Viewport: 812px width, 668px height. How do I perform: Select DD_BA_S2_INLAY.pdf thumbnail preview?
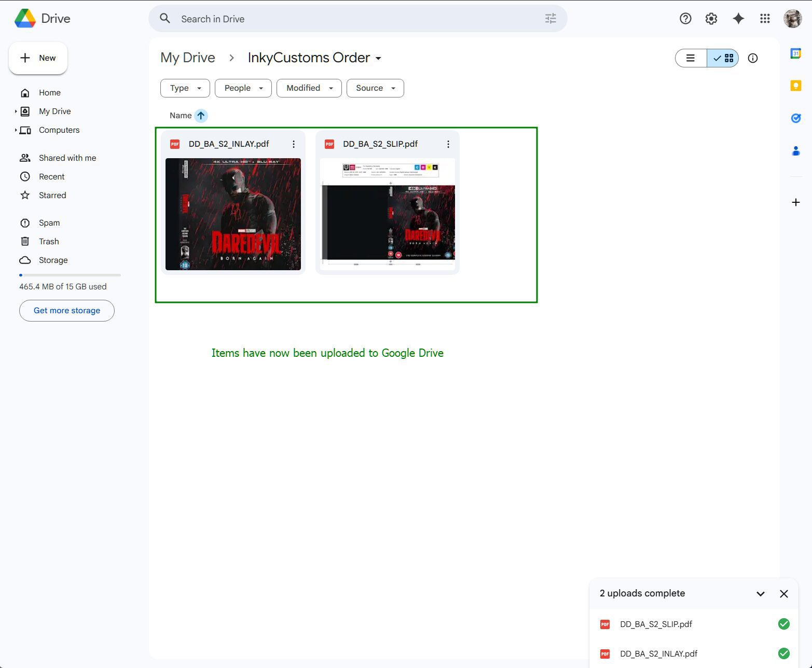233,214
